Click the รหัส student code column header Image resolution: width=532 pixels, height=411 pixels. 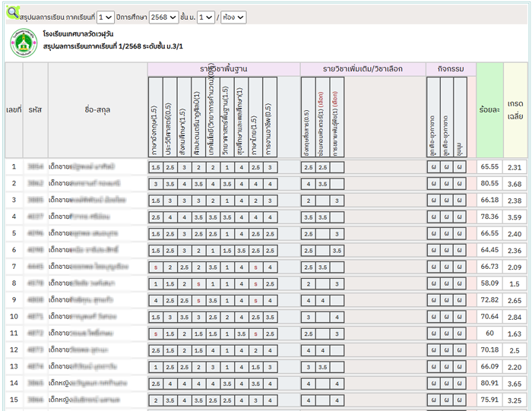pyautogui.click(x=35, y=110)
